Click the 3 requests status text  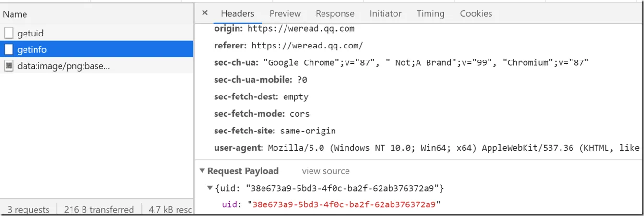coord(28,210)
